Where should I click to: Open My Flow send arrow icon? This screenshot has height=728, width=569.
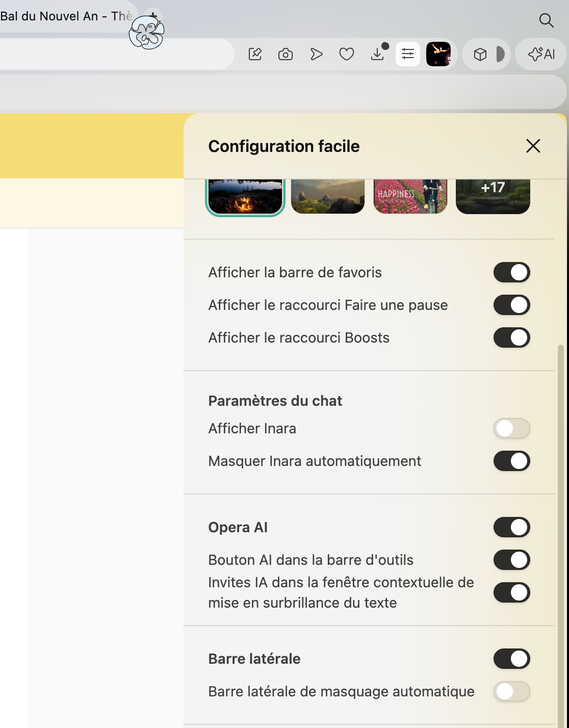[317, 54]
